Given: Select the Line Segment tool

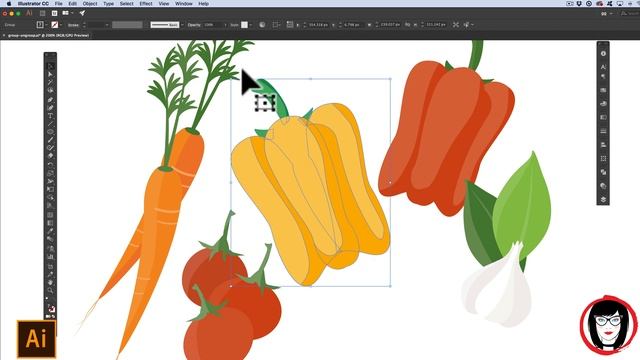Looking at the screenshot, I should click(x=50, y=124).
